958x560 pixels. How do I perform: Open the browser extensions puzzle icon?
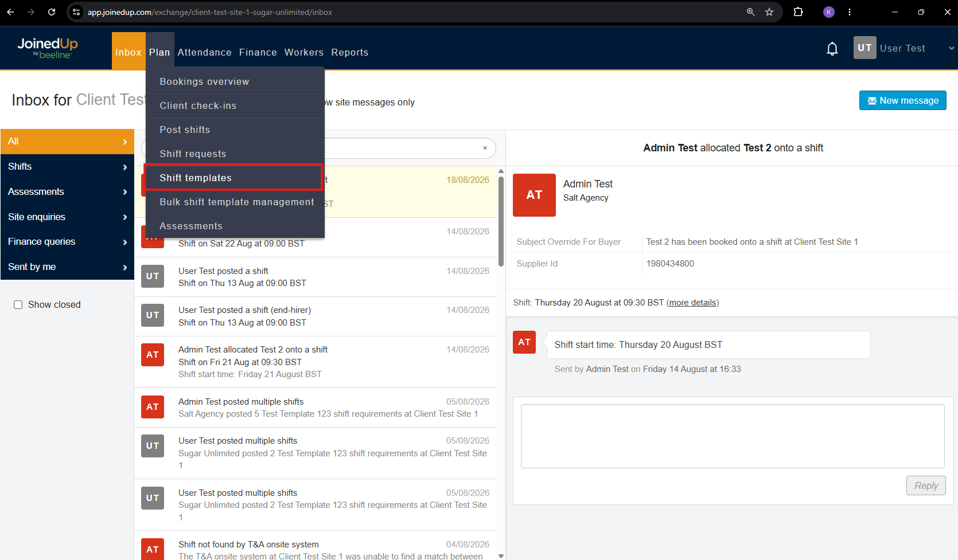(798, 12)
